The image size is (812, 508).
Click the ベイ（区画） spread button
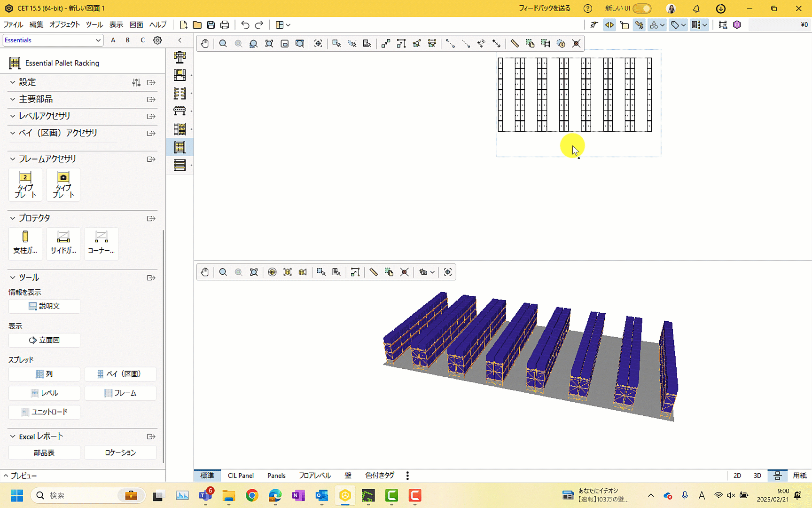pos(120,374)
